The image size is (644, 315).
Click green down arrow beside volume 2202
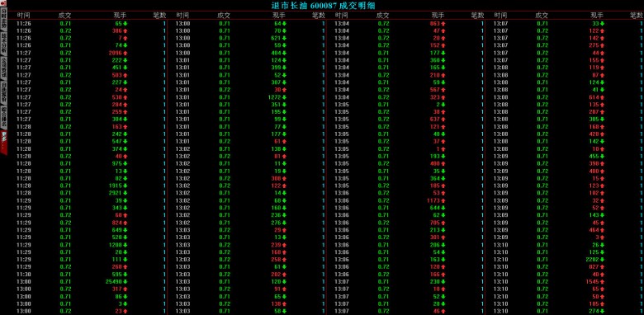click(x=603, y=260)
